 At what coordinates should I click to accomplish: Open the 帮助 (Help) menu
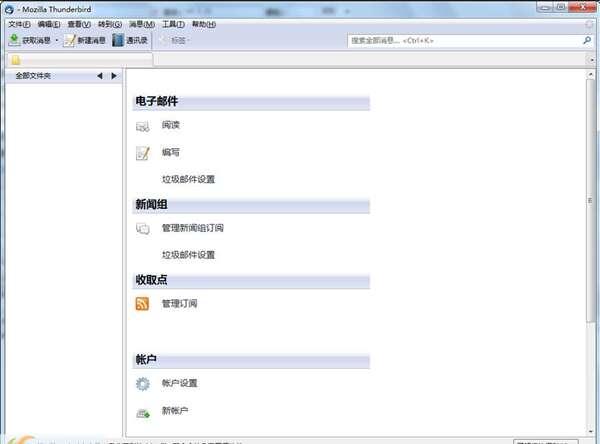click(x=203, y=24)
